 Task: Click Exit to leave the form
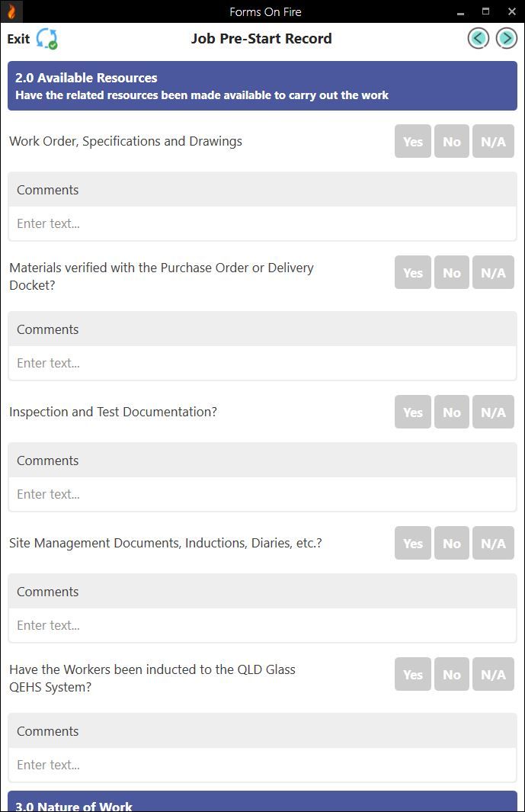tap(18, 39)
